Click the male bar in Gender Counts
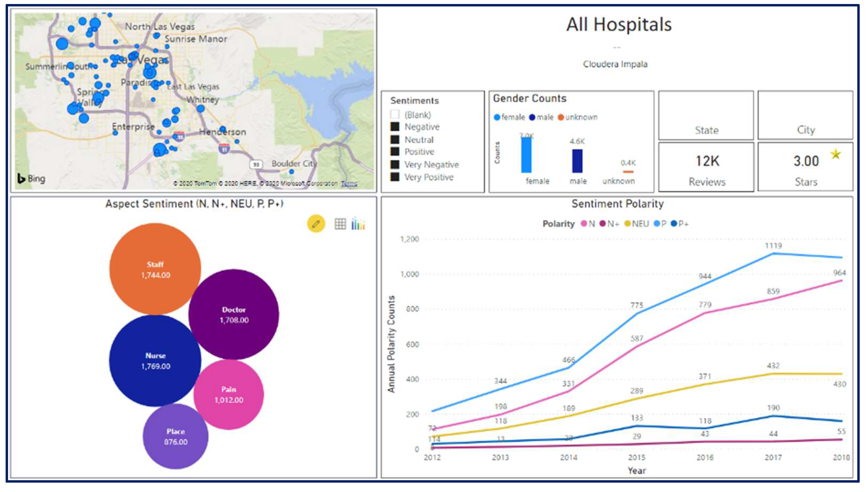Screen dimensions: 868x492 pos(577,161)
